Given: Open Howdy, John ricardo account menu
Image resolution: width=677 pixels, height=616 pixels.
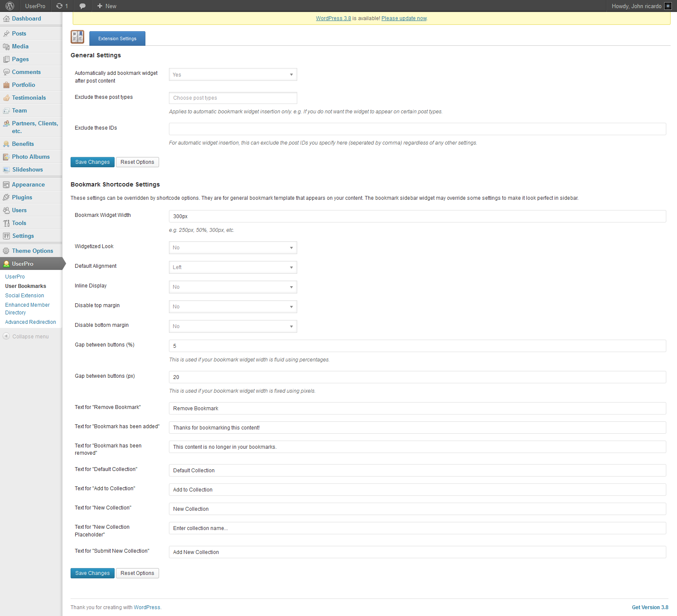Looking at the screenshot, I should click(x=642, y=6).
